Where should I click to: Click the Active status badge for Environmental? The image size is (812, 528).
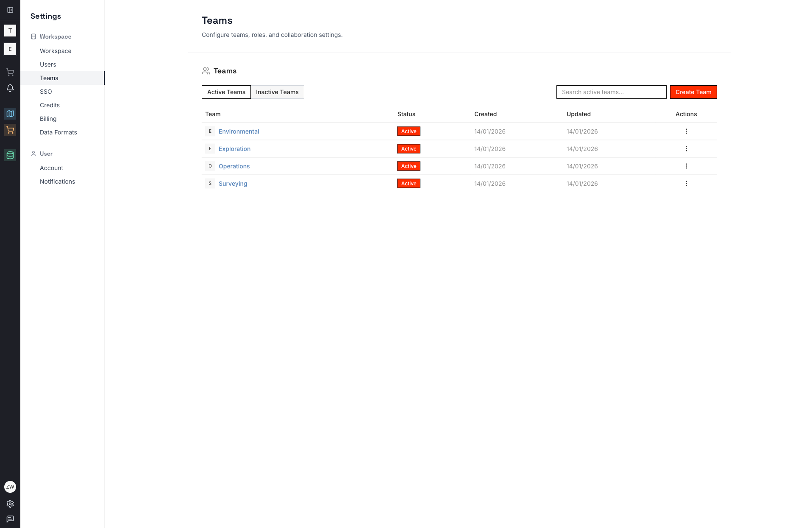(408, 131)
